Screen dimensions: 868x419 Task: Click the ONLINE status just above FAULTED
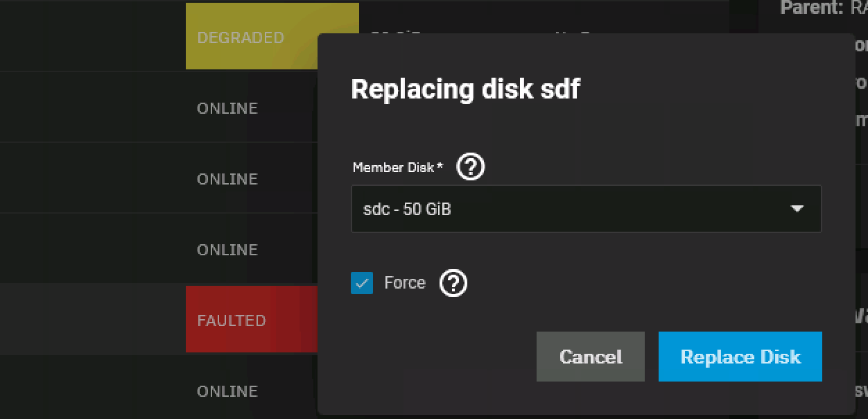point(227,250)
